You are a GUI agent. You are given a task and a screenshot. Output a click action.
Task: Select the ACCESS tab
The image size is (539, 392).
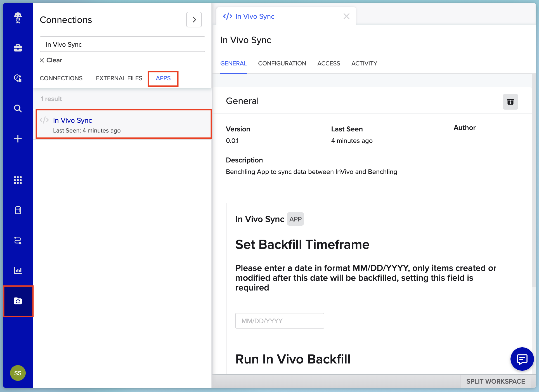(x=329, y=63)
